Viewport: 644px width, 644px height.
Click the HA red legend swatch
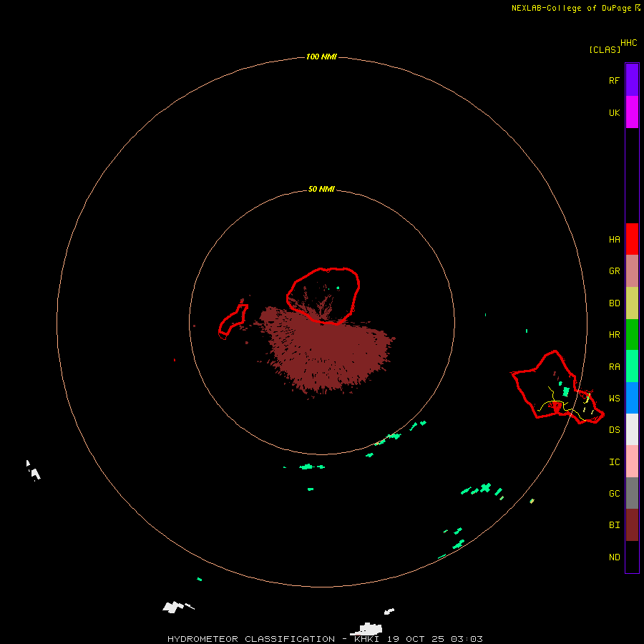pos(632,239)
